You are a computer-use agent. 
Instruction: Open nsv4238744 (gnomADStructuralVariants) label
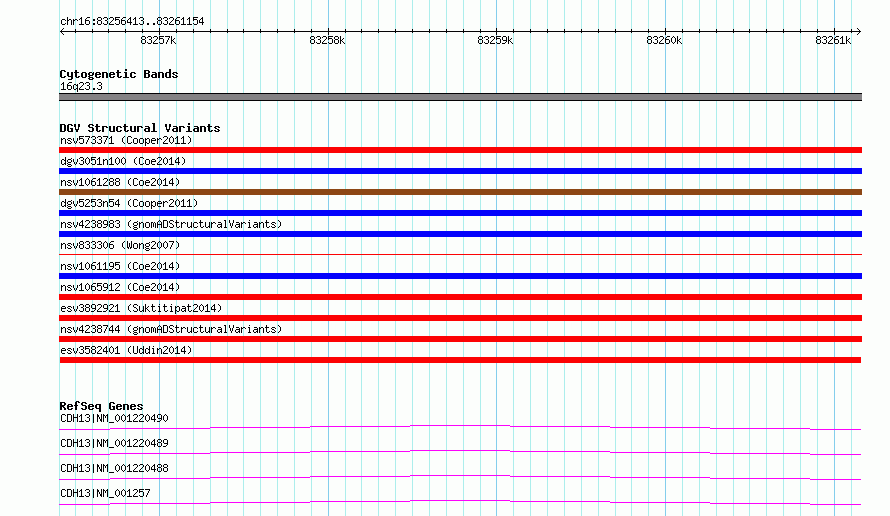click(x=171, y=329)
